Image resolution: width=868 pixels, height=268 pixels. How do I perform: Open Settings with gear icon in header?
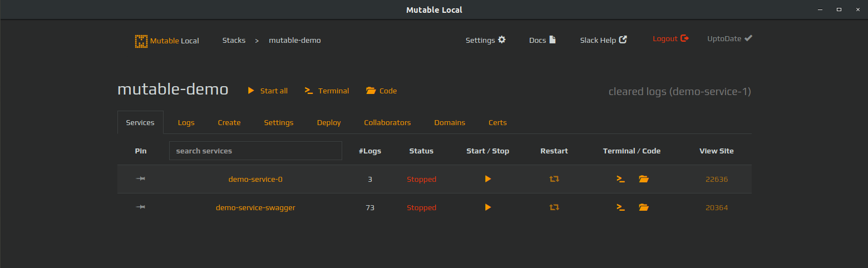486,40
